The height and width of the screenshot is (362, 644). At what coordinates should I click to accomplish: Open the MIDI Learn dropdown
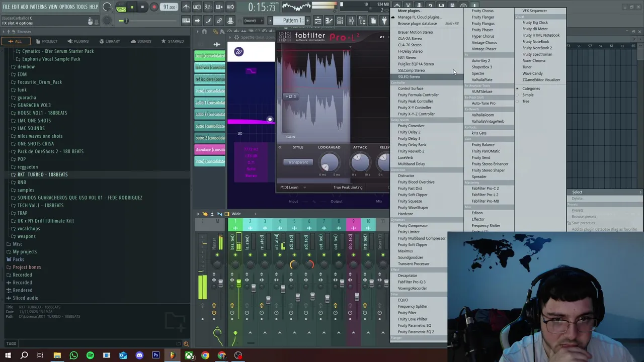[x=292, y=188]
